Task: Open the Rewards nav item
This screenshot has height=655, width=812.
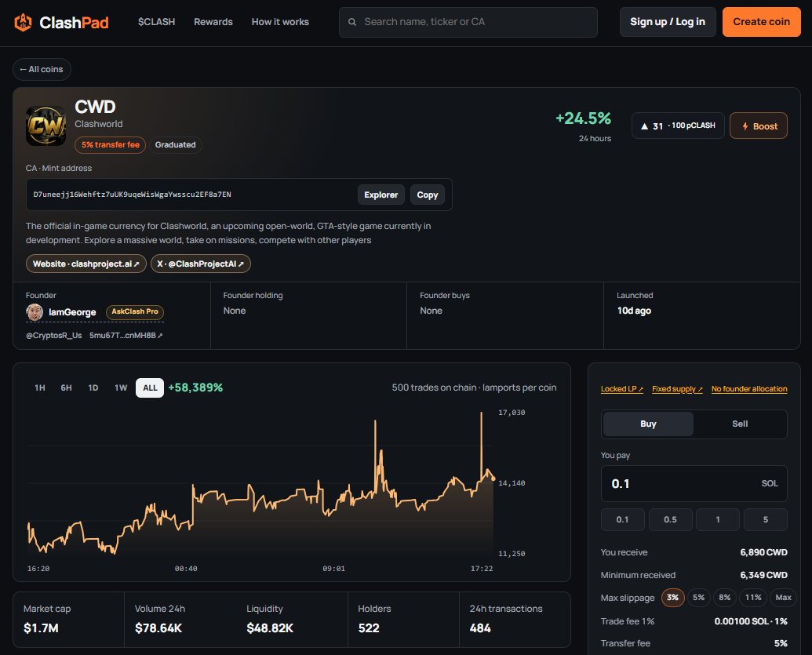Action: coord(213,22)
